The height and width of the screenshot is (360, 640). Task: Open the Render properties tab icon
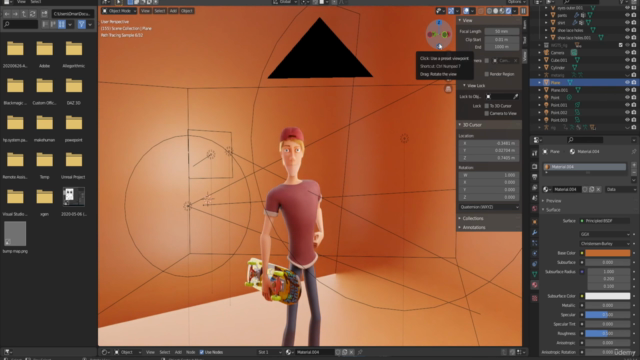point(534,167)
